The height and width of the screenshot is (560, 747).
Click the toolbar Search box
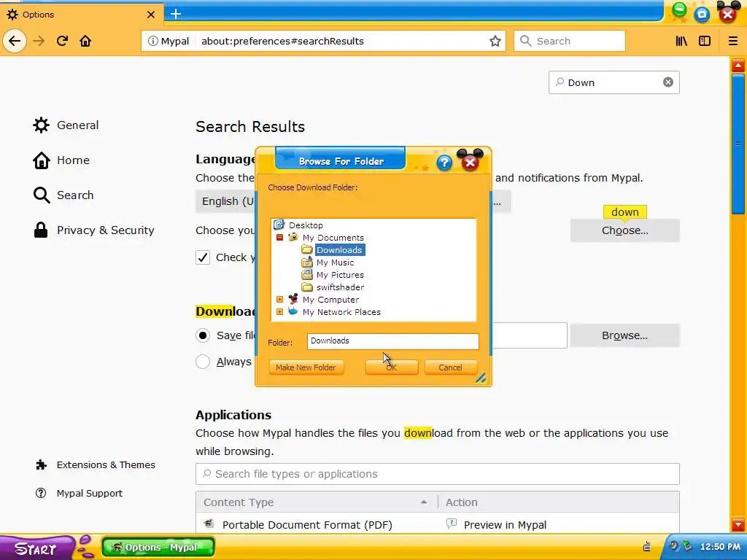coord(569,41)
